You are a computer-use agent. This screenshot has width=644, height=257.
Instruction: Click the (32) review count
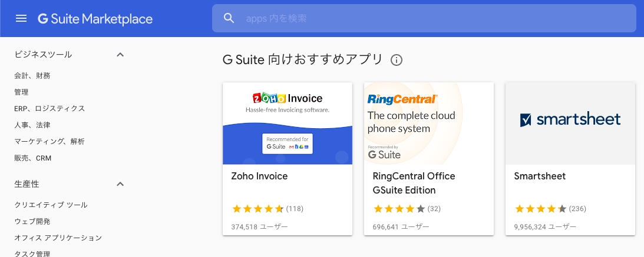tap(434, 209)
